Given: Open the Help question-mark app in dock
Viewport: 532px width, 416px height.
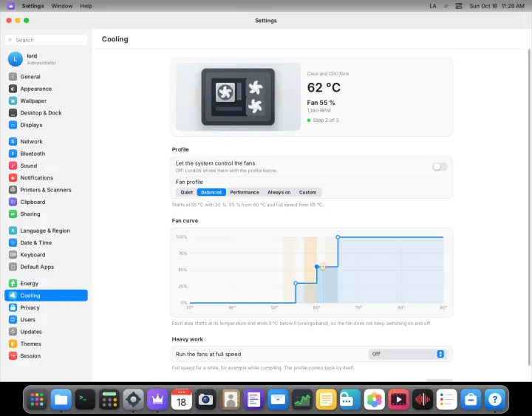Looking at the screenshot, I should point(494,399).
